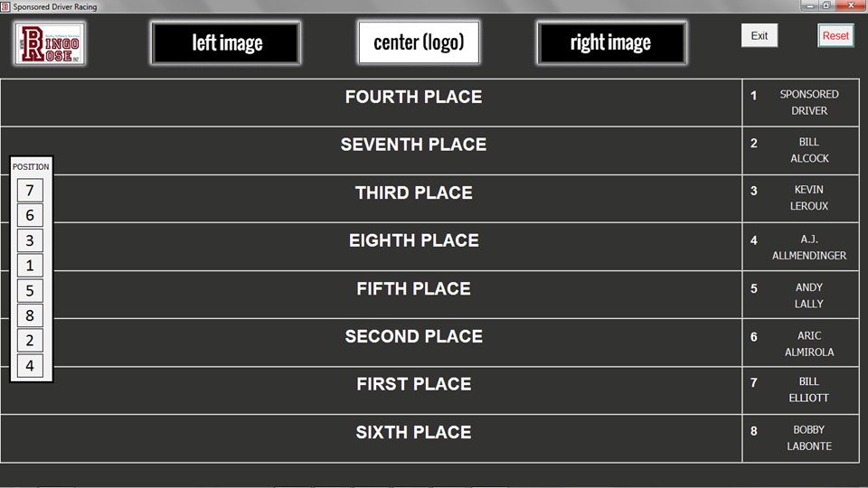The height and width of the screenshot is (488, 868).
Task: Select position box showing 6
Action: coord(30,215)
